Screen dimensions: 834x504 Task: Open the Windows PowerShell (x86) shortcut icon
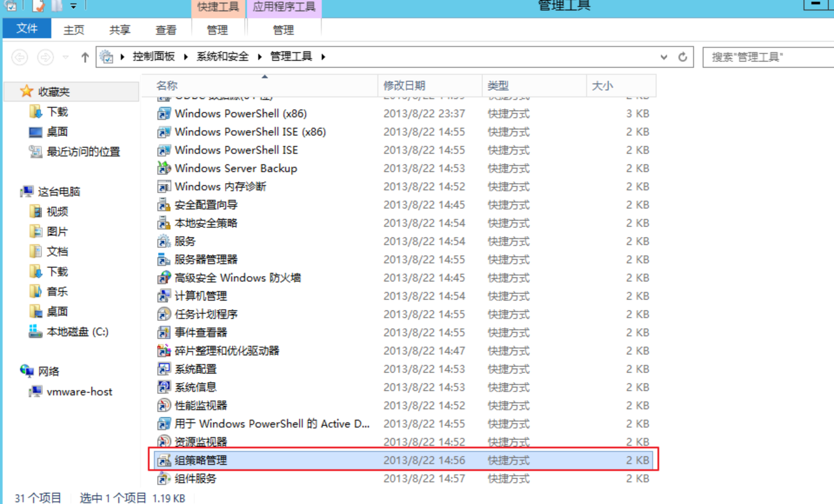164,114
